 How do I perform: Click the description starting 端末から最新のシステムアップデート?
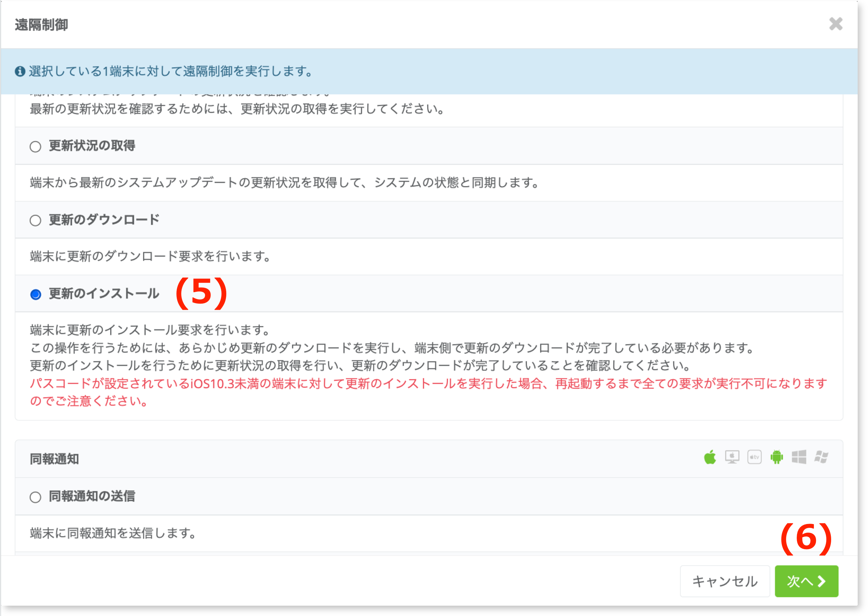tap(285, 183)
